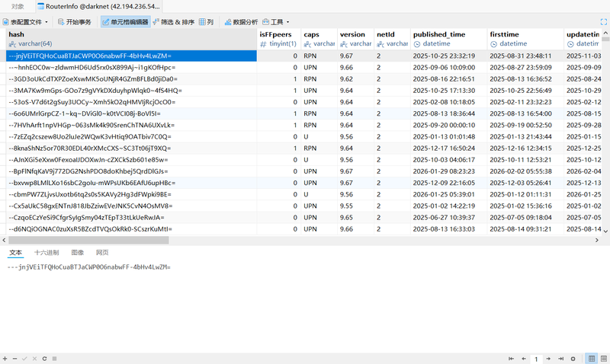Go to the next page arrow
This screenshot has width=610, height=364.
click(548, 358)
